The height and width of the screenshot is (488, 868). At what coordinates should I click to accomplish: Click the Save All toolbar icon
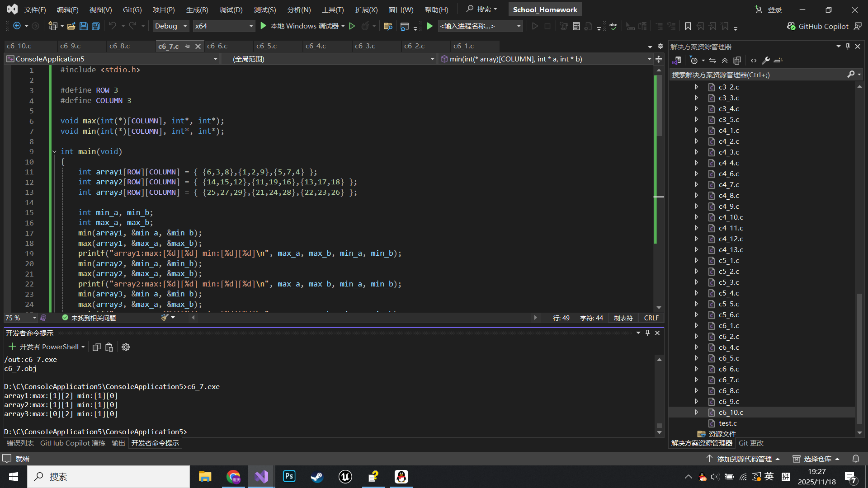(95, 26)
